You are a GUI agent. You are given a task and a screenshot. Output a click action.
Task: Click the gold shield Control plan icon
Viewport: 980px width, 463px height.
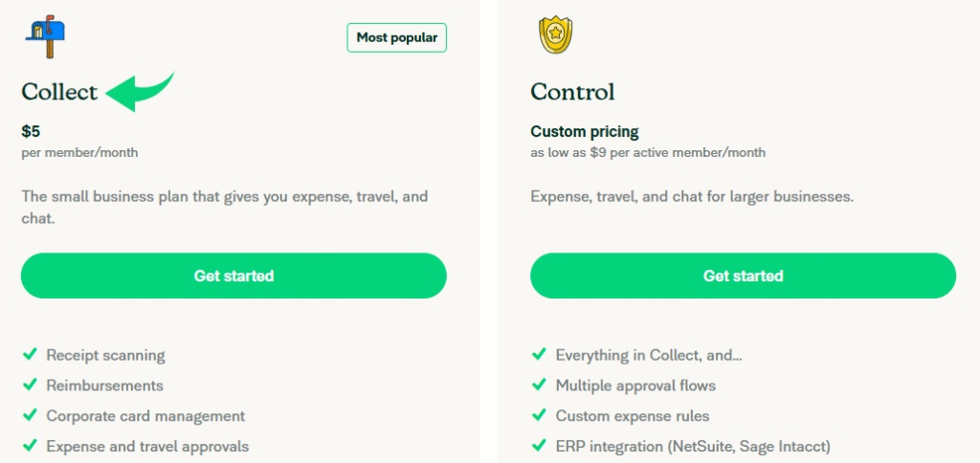(x=554, y=34)
